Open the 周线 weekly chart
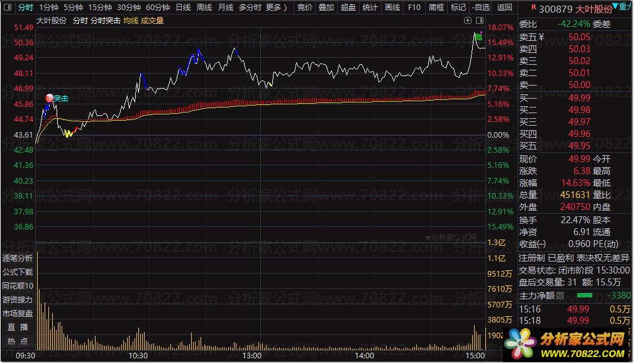Viewport: 635px width, 364px height. coord(204,8)
